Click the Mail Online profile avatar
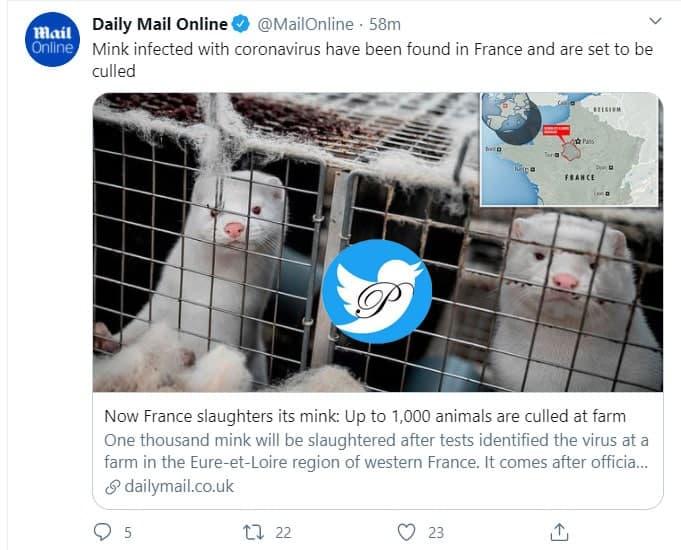This screenshot has height=550, width=681. [x=48, y=41]
